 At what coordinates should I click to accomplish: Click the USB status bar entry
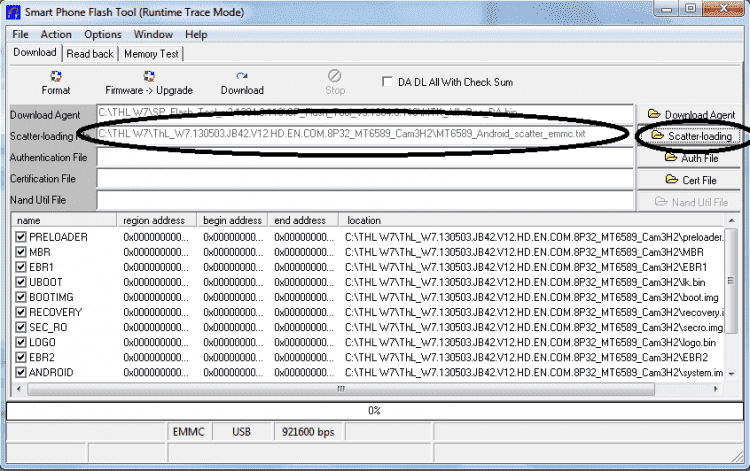click(242, 432)
